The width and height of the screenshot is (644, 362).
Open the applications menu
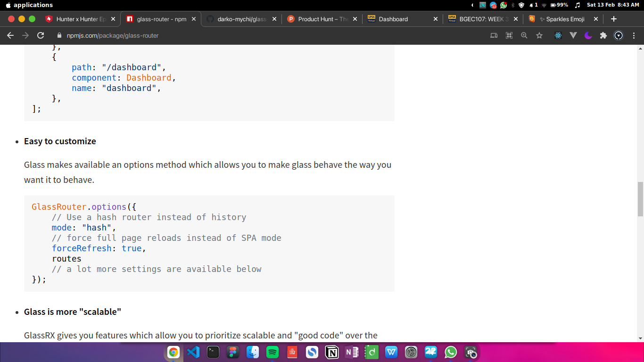tap(33, 5)
